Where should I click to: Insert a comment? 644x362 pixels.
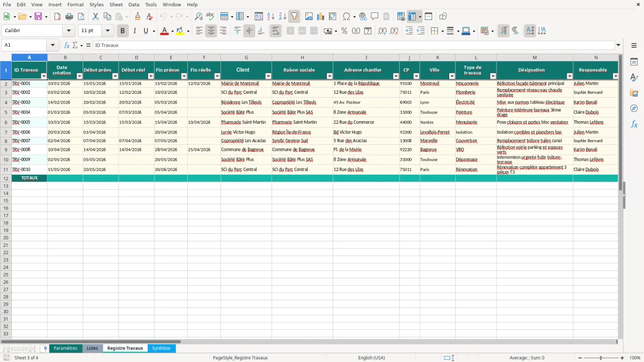[375, 17]
